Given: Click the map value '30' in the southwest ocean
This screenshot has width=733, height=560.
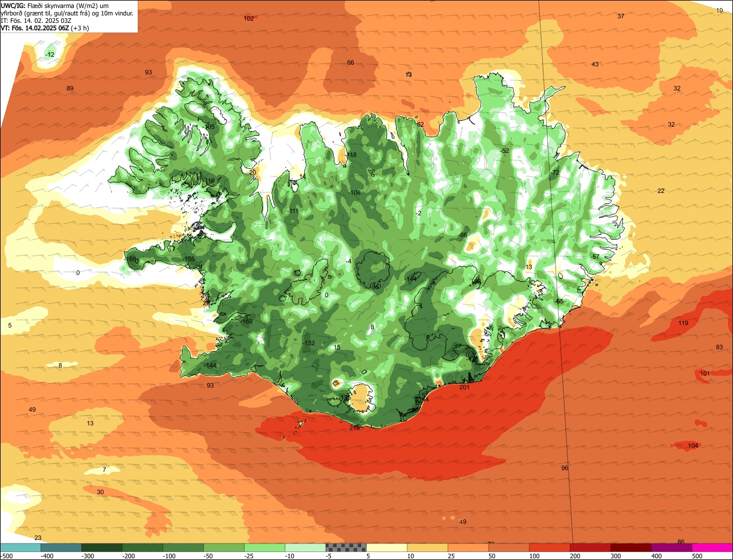Looking at the screenshot, I should (x=100, y=492).
